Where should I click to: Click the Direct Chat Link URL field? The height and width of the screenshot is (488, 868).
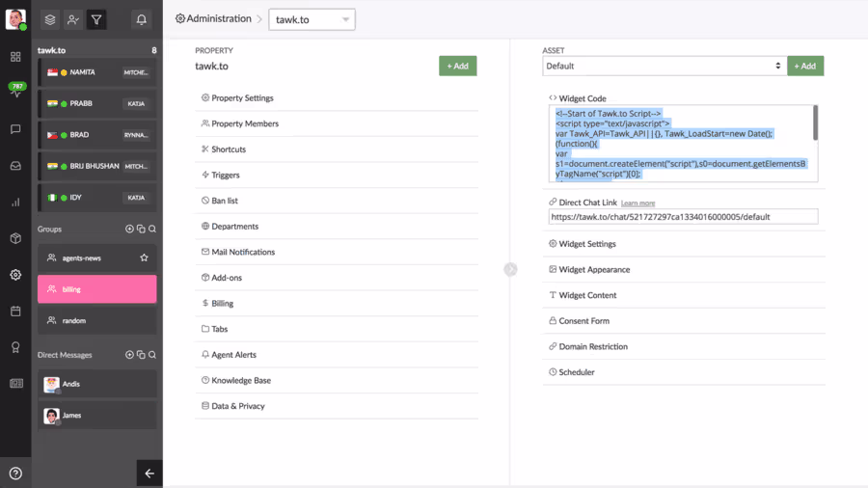pyautogui.click(x=683, y=217)
